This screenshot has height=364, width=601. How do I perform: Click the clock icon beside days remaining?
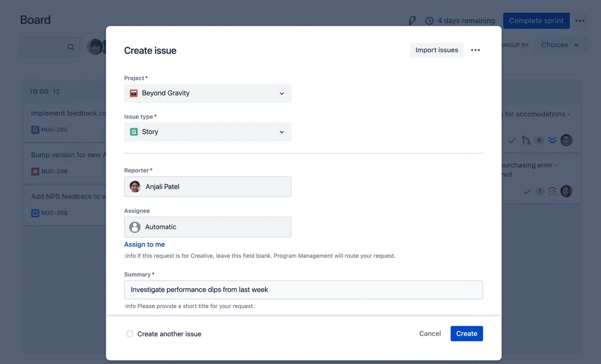[429, 21]
